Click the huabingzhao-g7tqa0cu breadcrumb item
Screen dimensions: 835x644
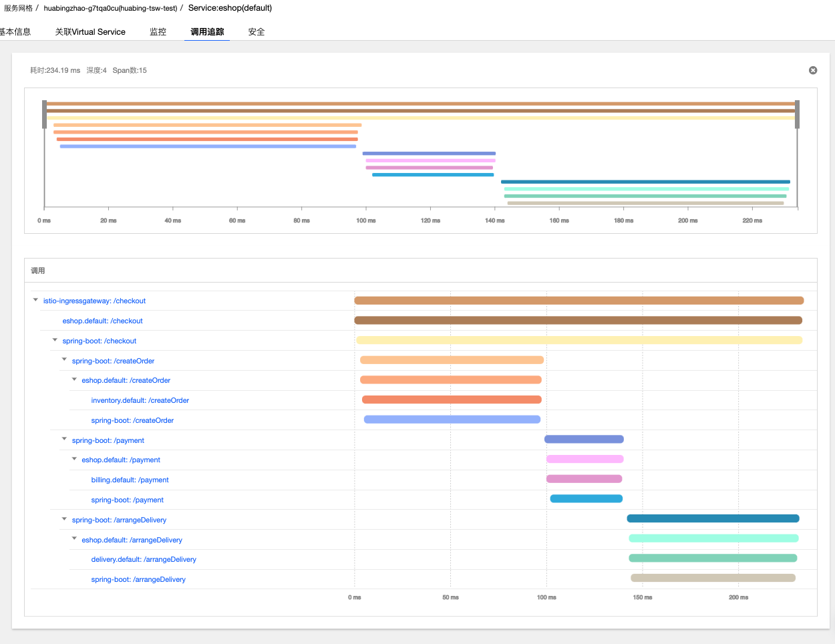110,8
